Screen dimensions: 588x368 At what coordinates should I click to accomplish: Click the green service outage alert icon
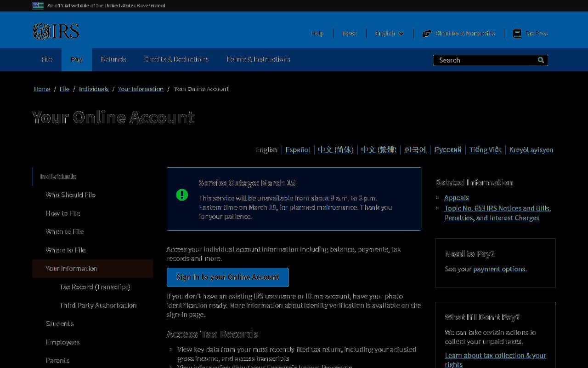(182, 195)
